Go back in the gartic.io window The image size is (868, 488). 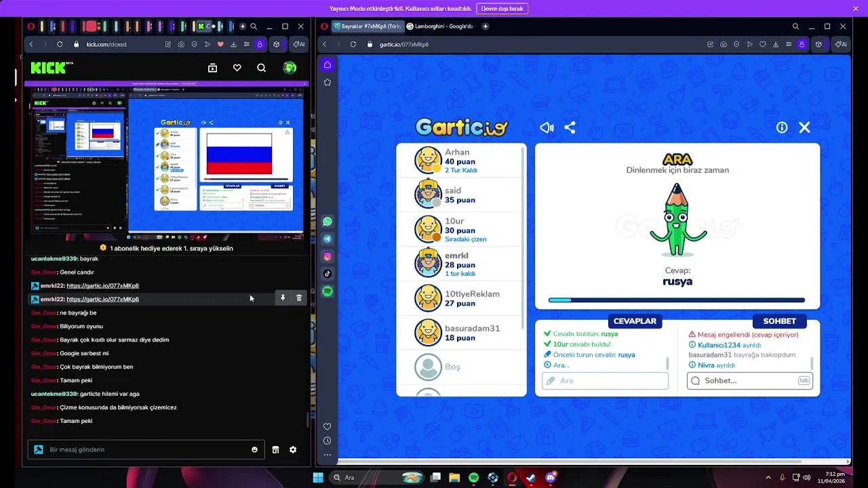(x=325, y=44)
